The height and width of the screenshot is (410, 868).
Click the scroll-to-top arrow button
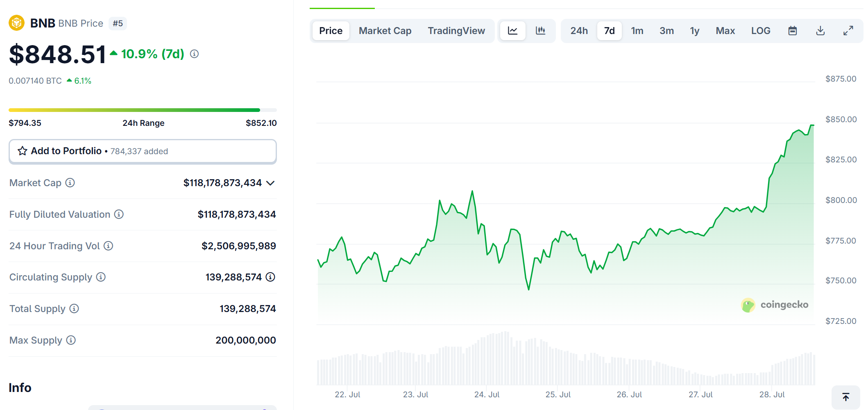pos(845,397)
